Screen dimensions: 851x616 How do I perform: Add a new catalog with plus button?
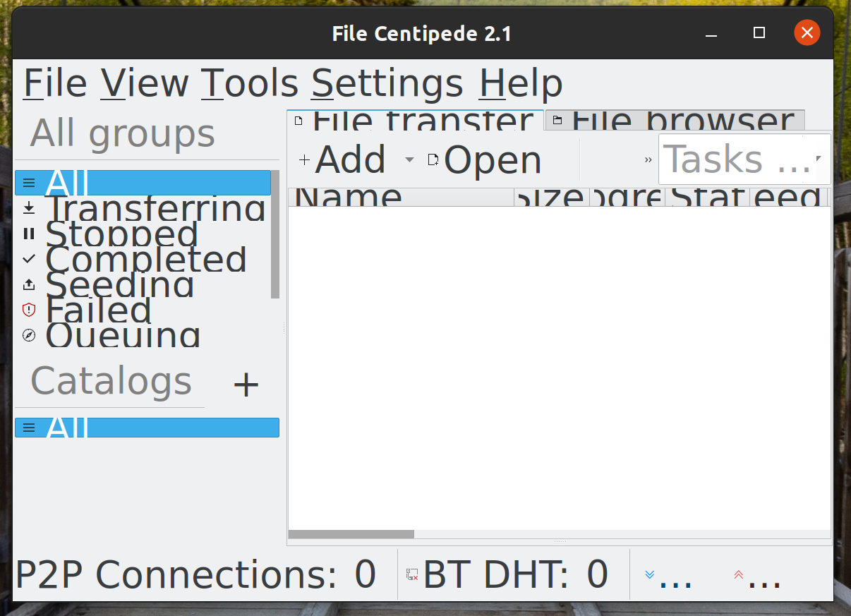[246, 384]
